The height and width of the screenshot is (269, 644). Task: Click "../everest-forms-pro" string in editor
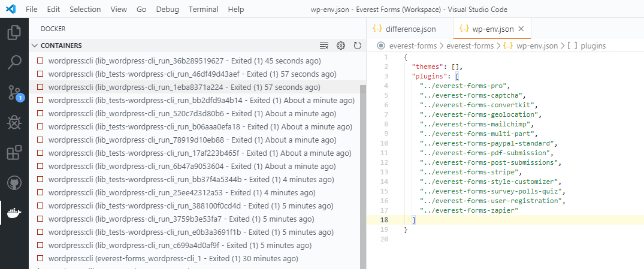click(463, 86)
